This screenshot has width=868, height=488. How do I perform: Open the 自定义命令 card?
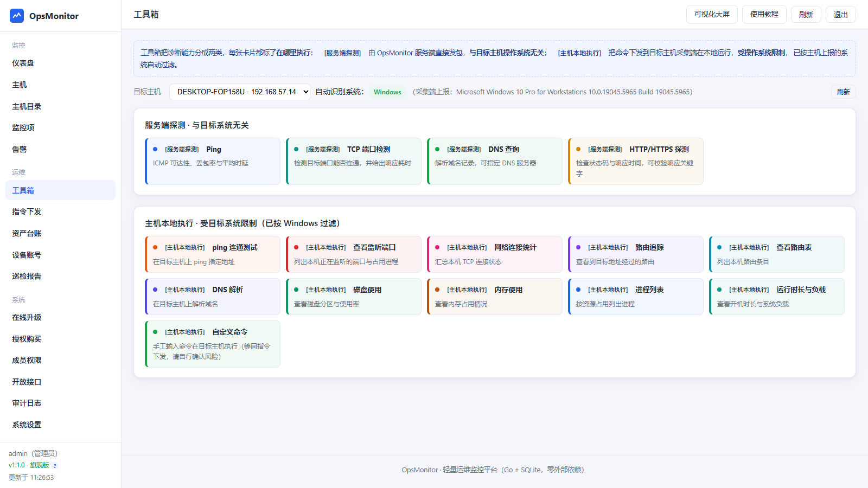point(213,344)
